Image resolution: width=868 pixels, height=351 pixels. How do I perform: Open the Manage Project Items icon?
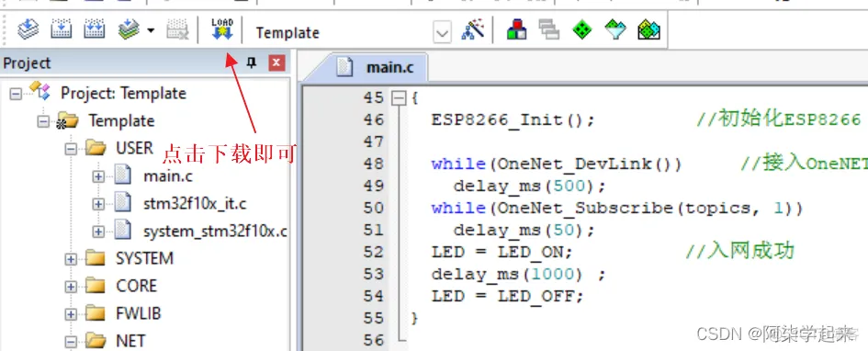[516, 29]
